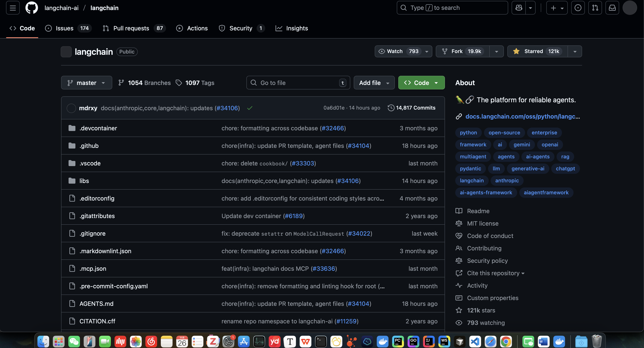Toggle the Starred button off
The image size is (644, 348).
pos(538,51)
